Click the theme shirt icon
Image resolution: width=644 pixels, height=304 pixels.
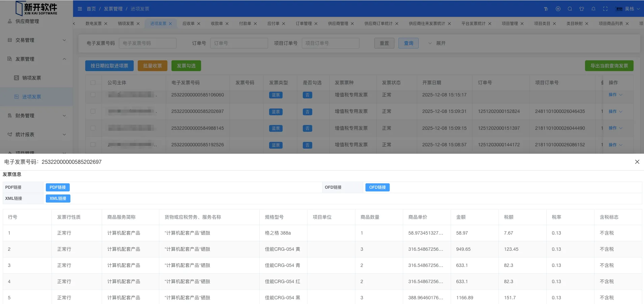point(582,9)
